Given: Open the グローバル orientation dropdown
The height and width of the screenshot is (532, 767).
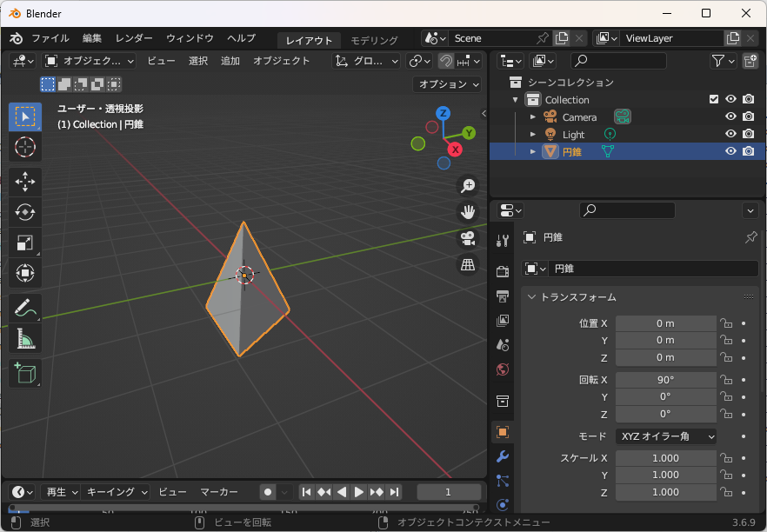Looking at the screenshot, I should 366,61.
